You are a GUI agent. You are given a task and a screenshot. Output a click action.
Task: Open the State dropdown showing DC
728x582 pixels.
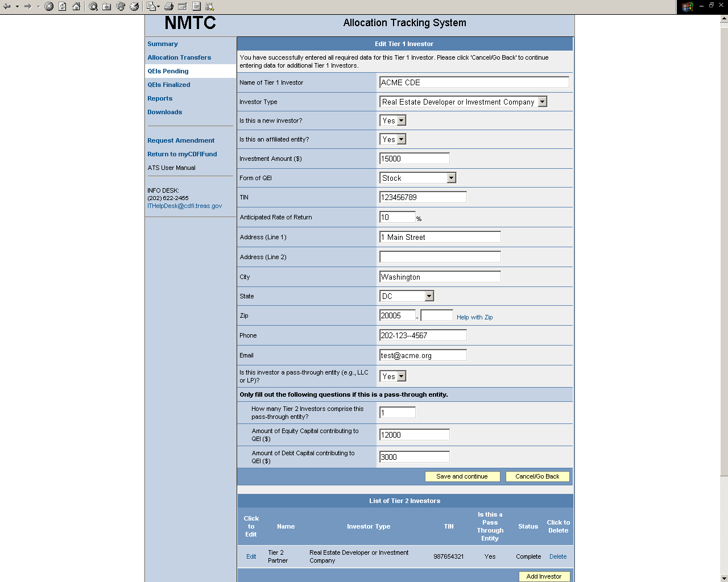429,296
